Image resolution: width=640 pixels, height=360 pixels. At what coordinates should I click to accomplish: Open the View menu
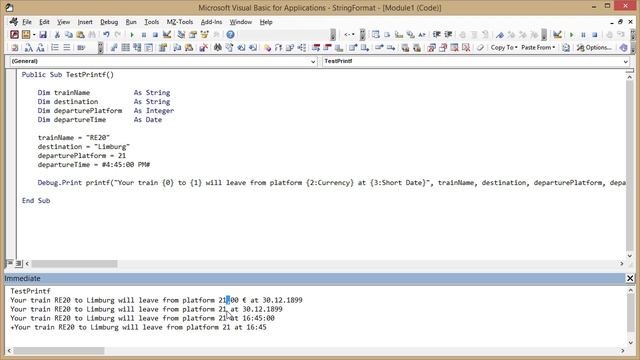(63, 22)
